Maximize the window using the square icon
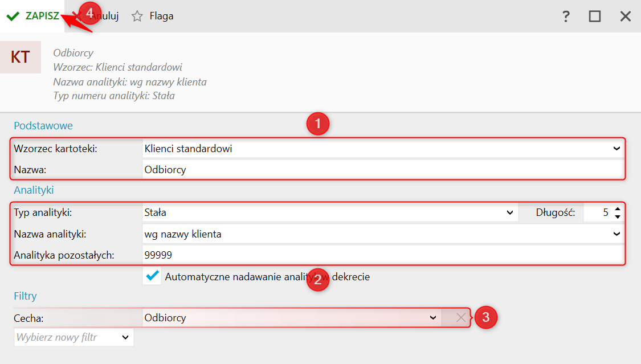This screenshot has width=641, height=364. tap(595, 17)
